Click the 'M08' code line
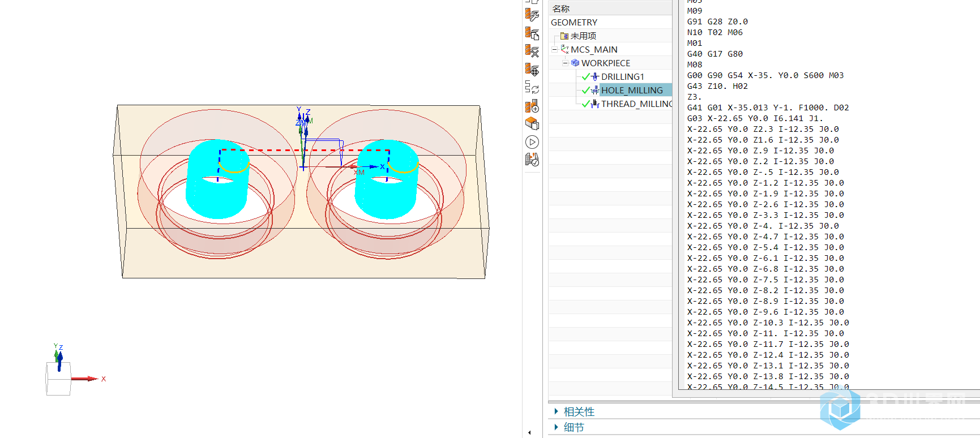 pos(694,65)
